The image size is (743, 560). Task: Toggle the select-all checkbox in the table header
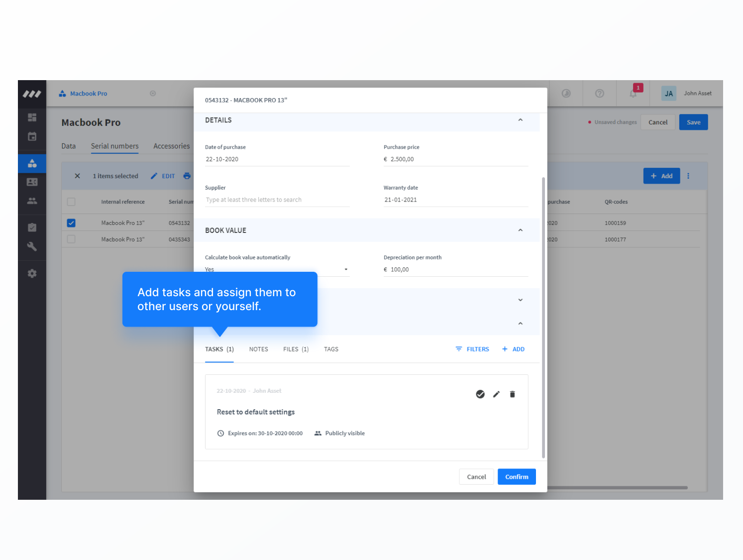[x=71, y=202]
